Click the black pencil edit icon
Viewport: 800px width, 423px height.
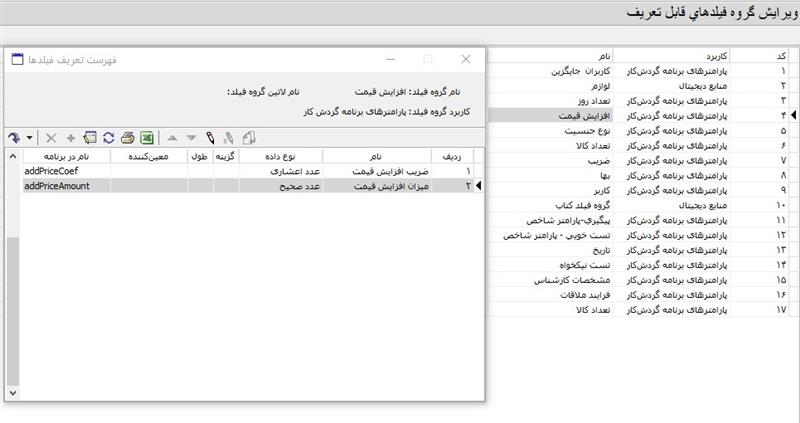[210, 137]
